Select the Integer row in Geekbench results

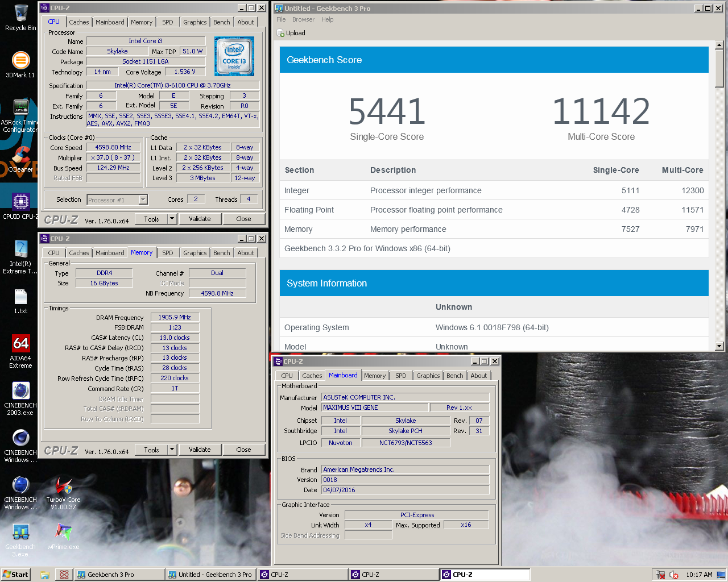coord(494,190)
